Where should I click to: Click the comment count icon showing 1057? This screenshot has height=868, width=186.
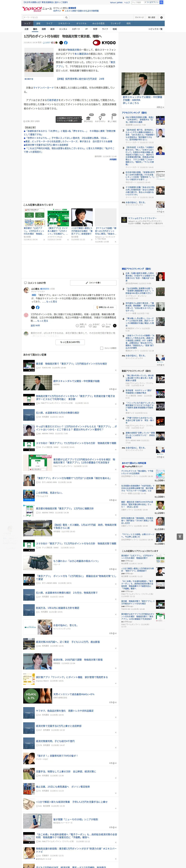click(47, 43)
